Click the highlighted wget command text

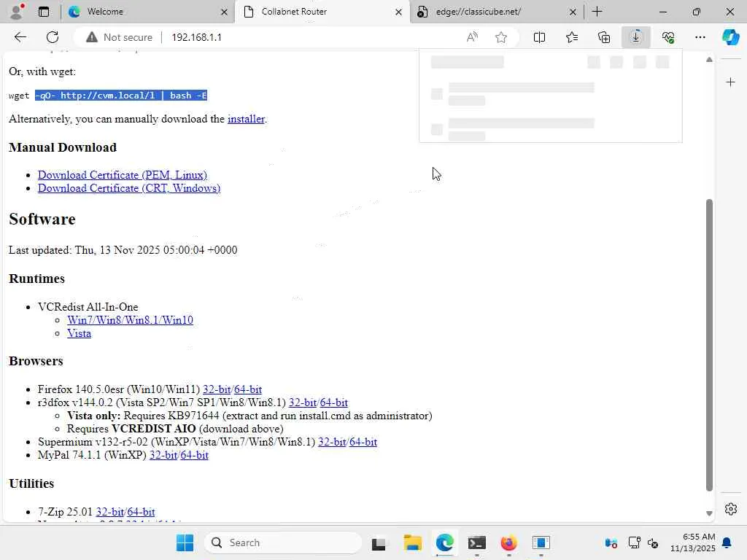(x=121, y=96)
